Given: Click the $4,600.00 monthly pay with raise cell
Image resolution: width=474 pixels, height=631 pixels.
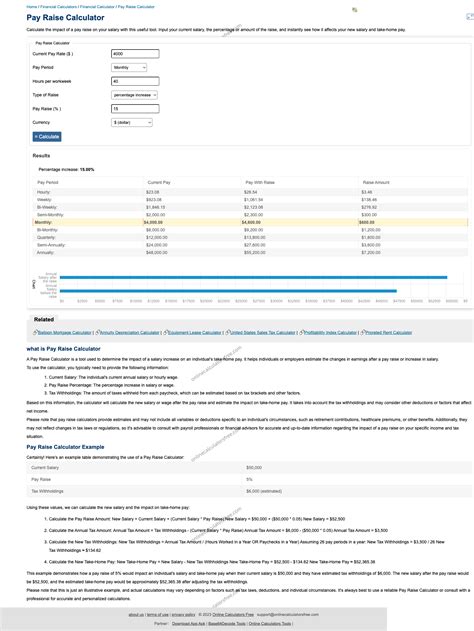Looking at the screenshot, I should (x=251, y=222).
